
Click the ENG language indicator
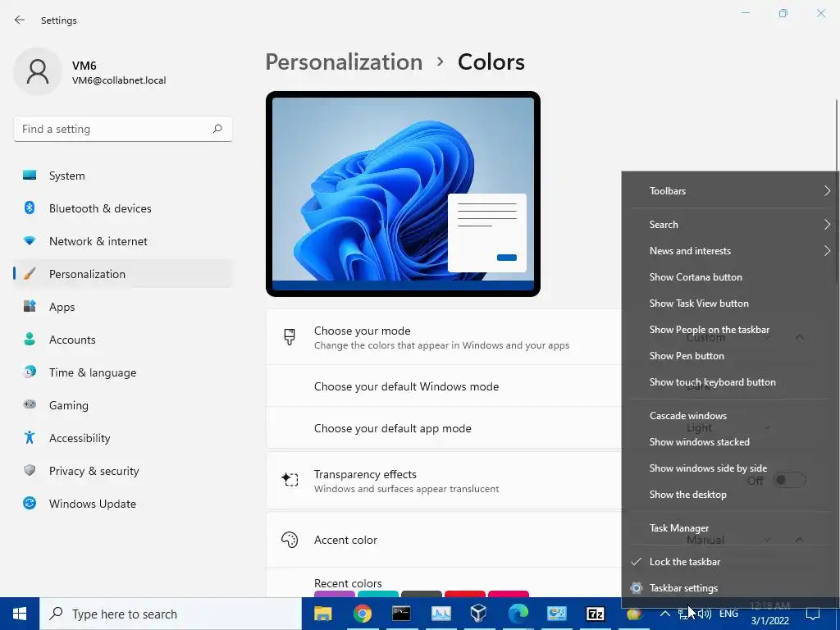tap(728, 614)
